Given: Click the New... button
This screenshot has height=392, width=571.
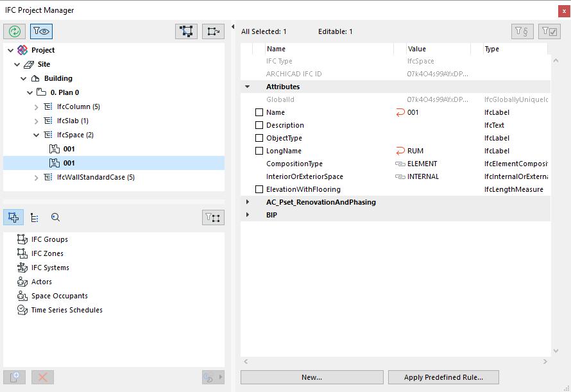Looking at the screenshot, I should pyautogui.click(x=312, y=377).
